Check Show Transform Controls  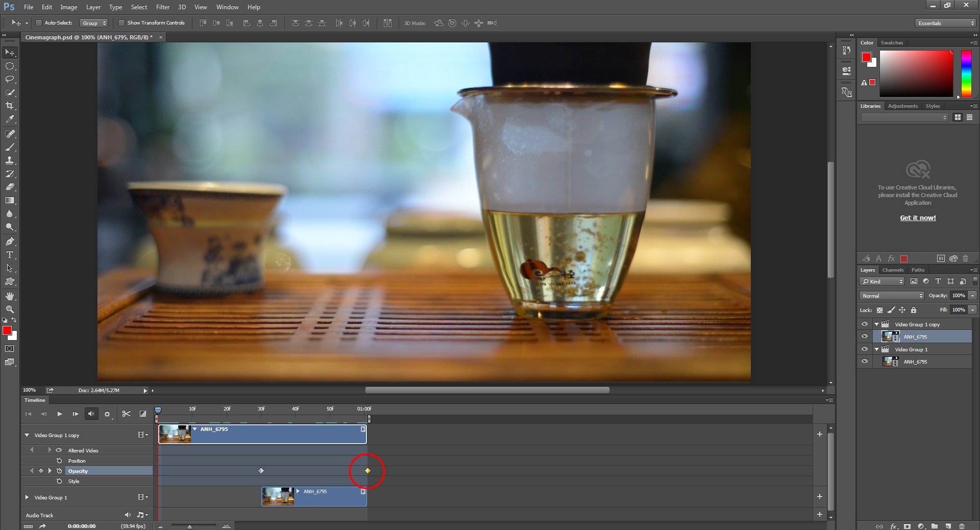pyautogui.click(x=122, y=23)
